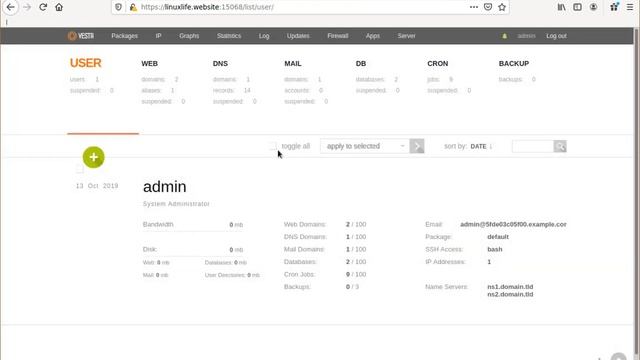The width and height of the screenshot is (640, 360).
Task: Open Apps menu item
Action: point(373,36)
